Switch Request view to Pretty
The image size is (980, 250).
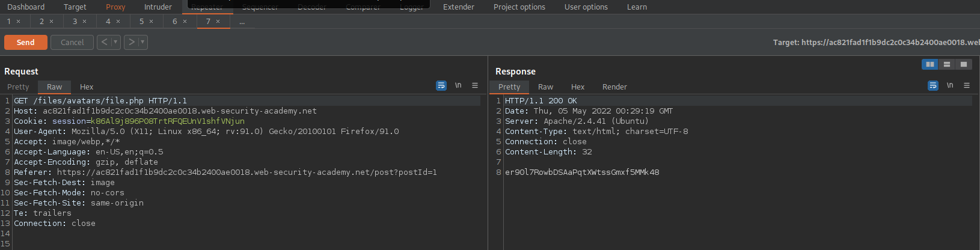point(18,87)
